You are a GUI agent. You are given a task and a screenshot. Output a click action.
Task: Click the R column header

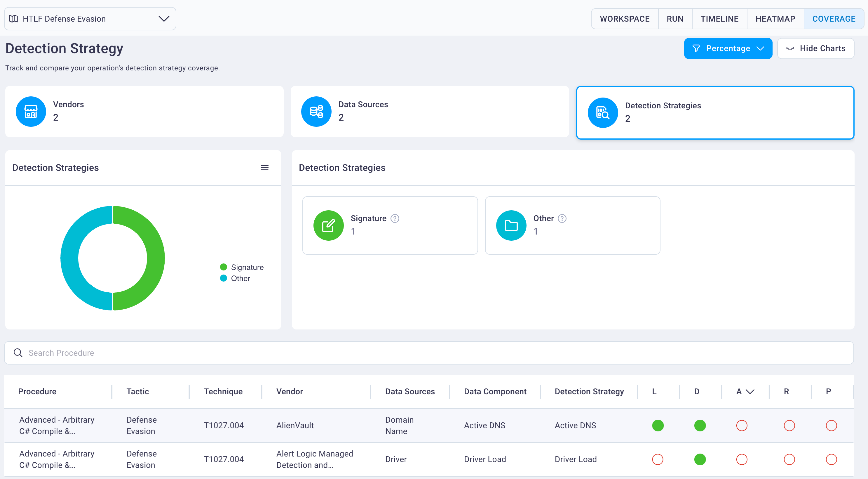pos(786,391)
